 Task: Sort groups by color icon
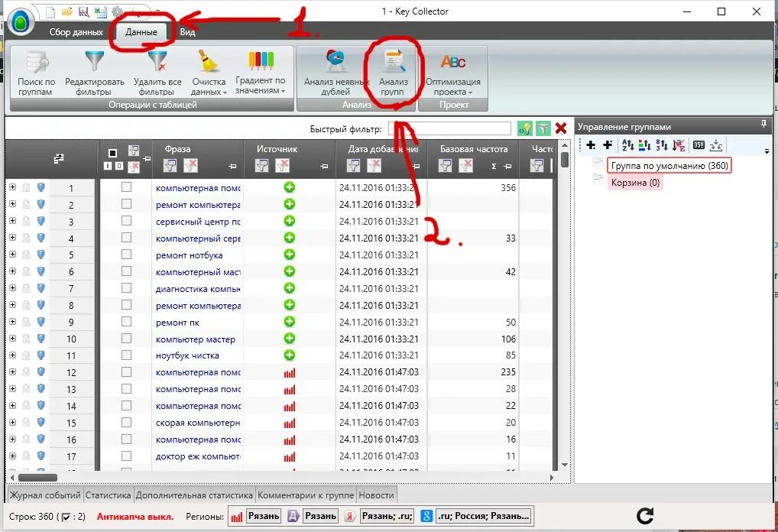[644, 145]
